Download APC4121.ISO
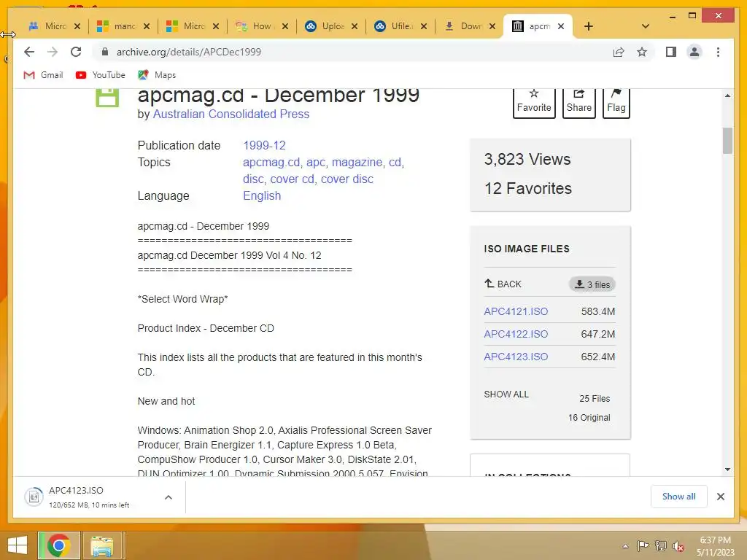Screen dimensions: 747x560 click(x=516, y=311)
